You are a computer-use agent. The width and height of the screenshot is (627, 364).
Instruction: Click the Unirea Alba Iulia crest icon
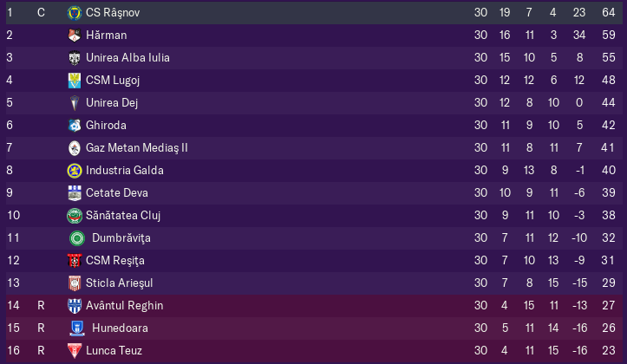75,58
